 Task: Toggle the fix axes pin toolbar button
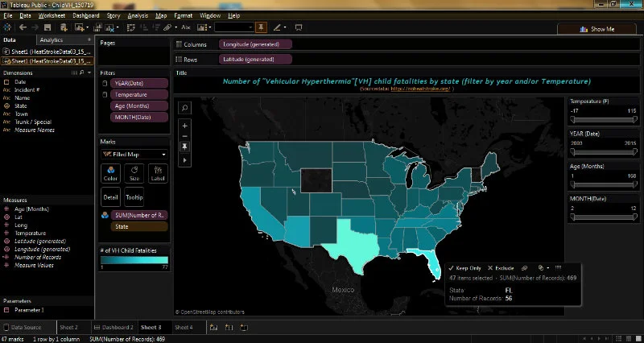tap(261, 27)
